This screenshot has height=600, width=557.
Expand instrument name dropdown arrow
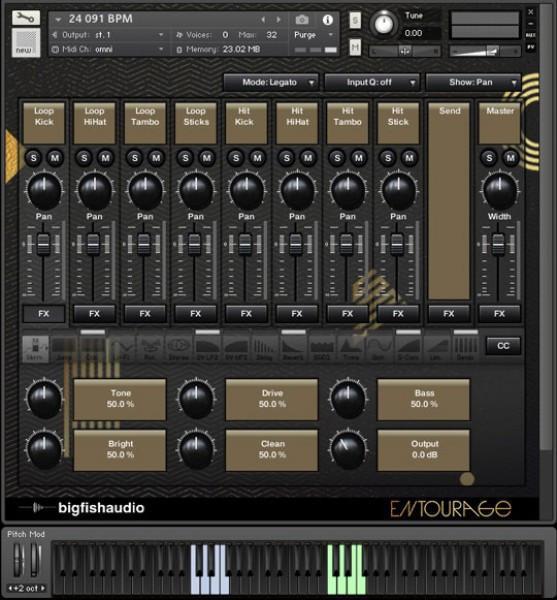[58, 19]
